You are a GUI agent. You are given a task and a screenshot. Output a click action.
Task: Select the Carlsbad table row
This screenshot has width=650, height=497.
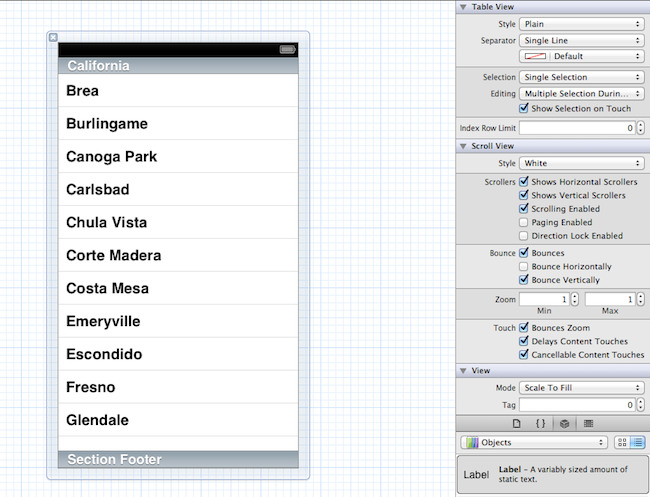click(x=178, y=189)
